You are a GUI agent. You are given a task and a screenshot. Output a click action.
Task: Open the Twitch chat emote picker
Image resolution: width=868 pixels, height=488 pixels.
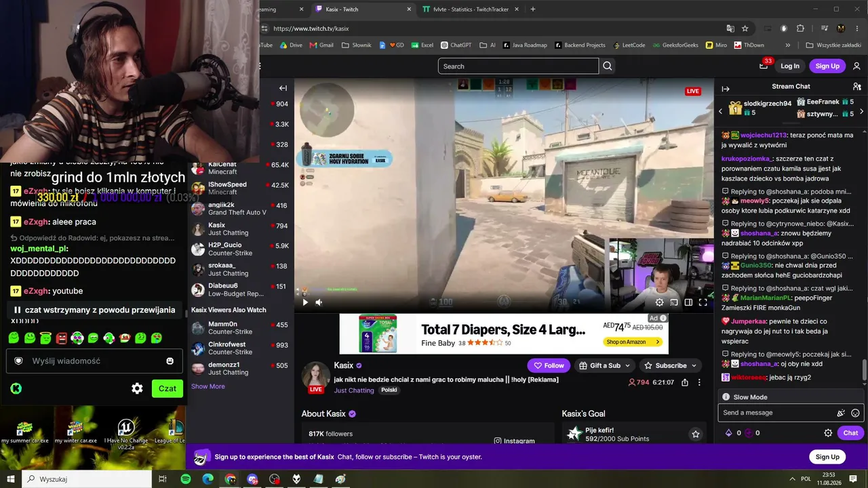point(855,413)
